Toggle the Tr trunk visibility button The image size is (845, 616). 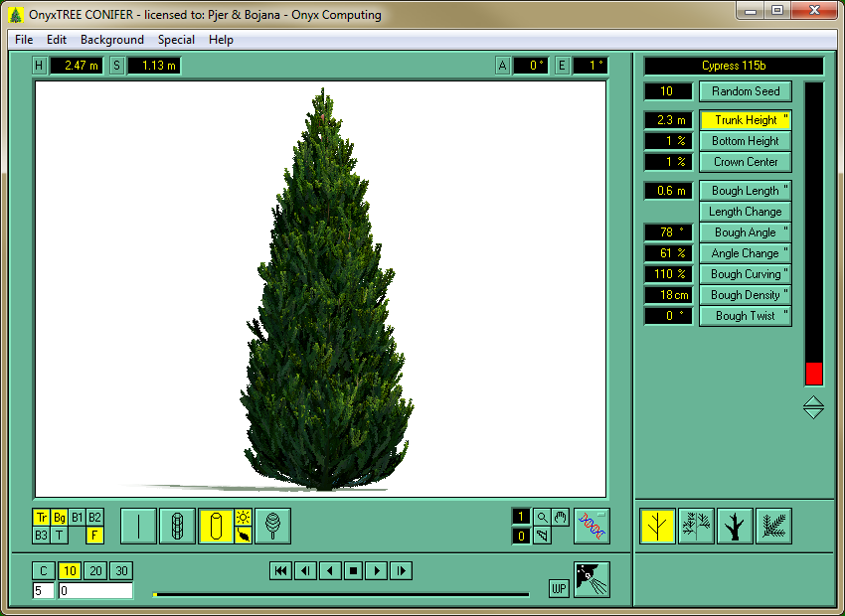coord(42,518)
